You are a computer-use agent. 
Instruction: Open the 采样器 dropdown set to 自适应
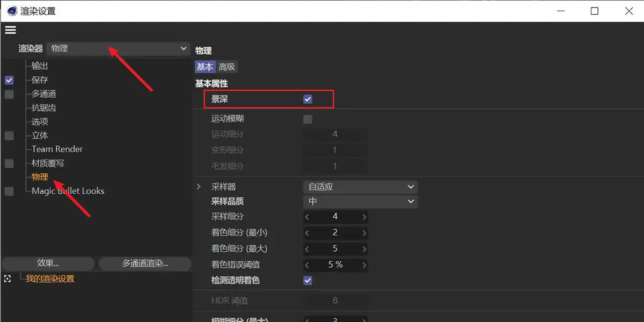click(360, 187)
